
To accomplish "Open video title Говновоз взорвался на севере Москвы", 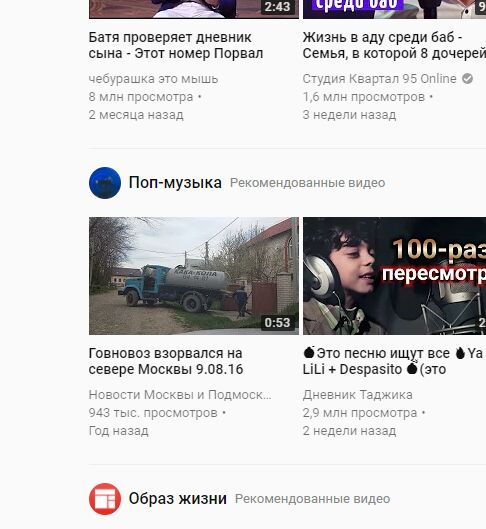I will (x=166, y=361).
